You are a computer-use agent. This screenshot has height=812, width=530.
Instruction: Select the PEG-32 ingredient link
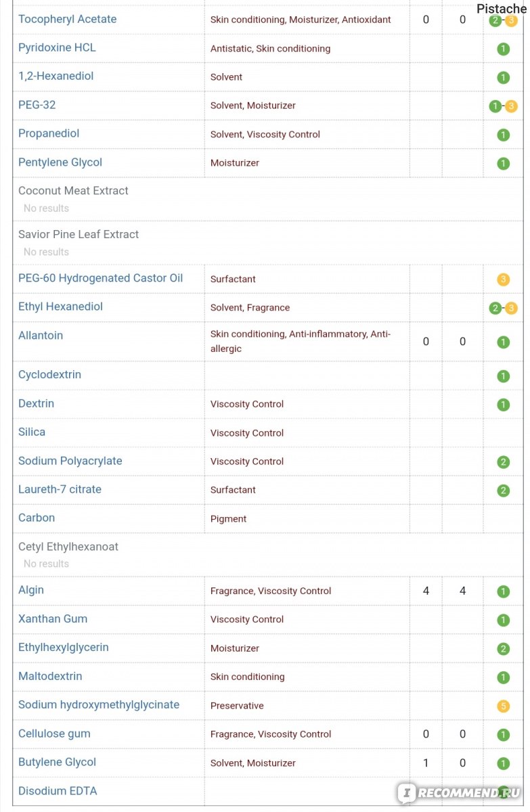37,105
